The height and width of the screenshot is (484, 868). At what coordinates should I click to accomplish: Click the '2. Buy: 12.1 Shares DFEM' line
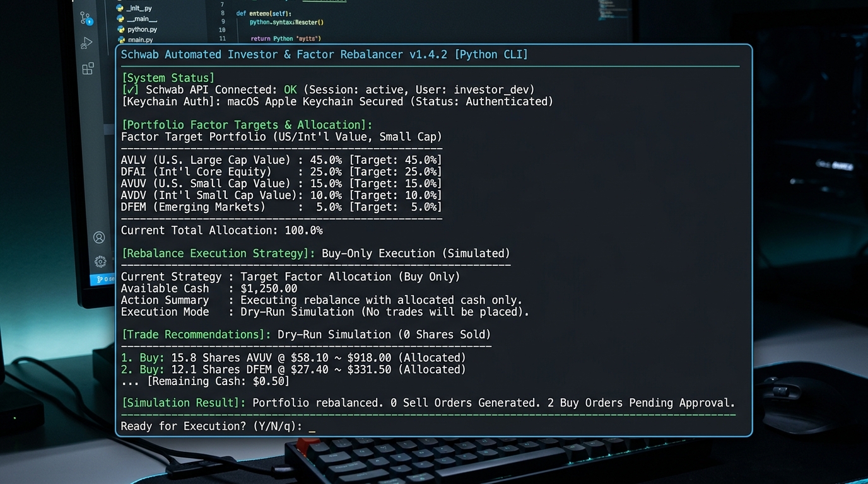point(293,369)
